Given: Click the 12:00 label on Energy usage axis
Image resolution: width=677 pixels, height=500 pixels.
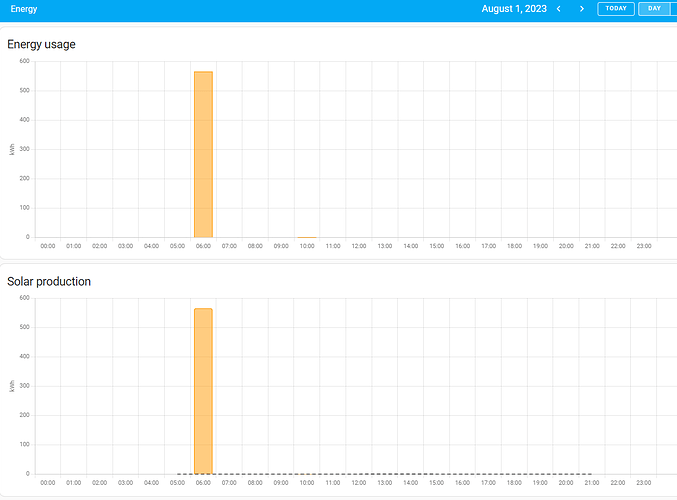Looking at the screenshot, I should (359, 246).
